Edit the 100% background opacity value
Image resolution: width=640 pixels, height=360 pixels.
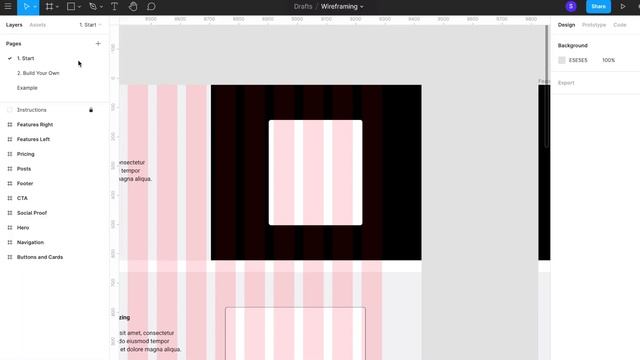coord(608,60)
